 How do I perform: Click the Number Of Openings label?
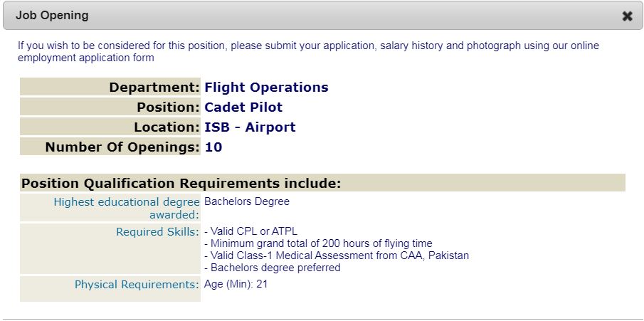point(122,147)
